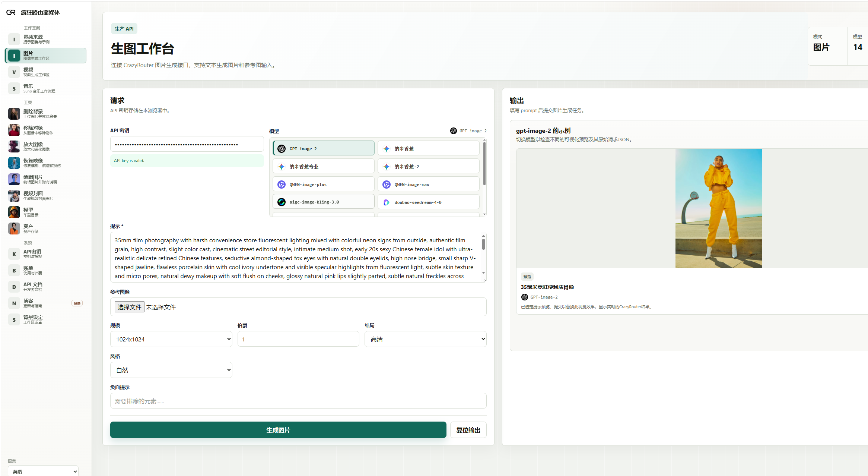Click the API 密钥 password field
Viewport: 868px width, 476px height.
coord(187,144)
